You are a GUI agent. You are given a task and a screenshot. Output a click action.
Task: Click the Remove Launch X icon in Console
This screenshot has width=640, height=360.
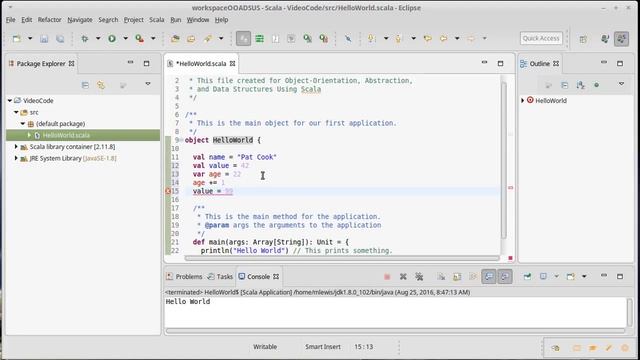tap(403, 277)
